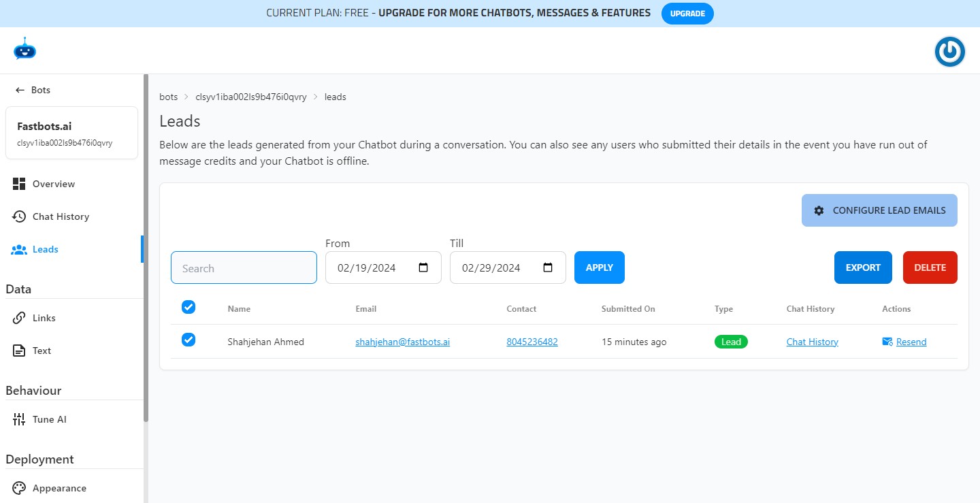Click the Links chain icon
This screenshot has height=503, width=980.
coord(19,318)
